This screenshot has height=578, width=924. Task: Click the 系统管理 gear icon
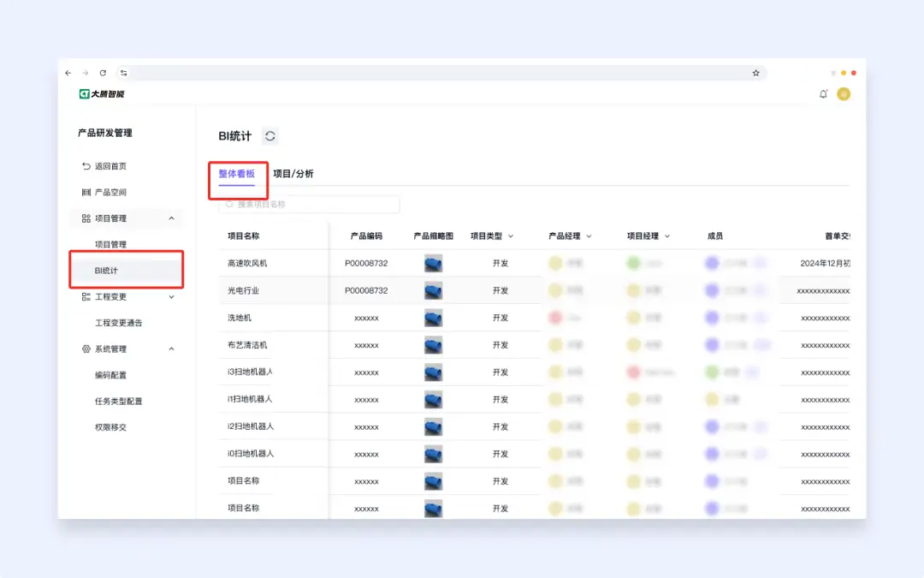[85, 349]
